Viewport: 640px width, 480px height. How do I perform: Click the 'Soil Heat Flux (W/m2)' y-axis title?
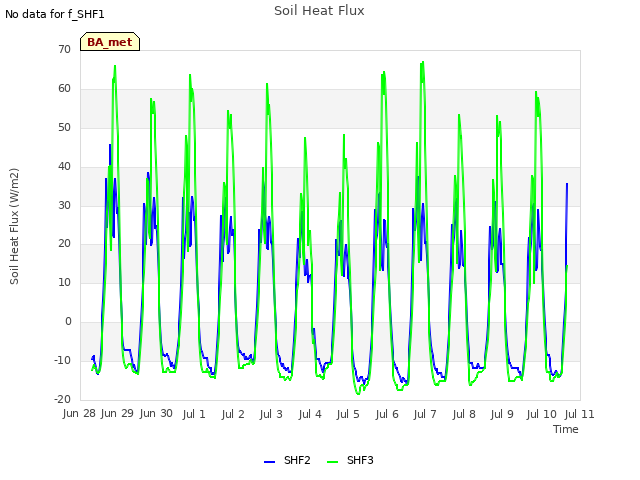(14, 227)
